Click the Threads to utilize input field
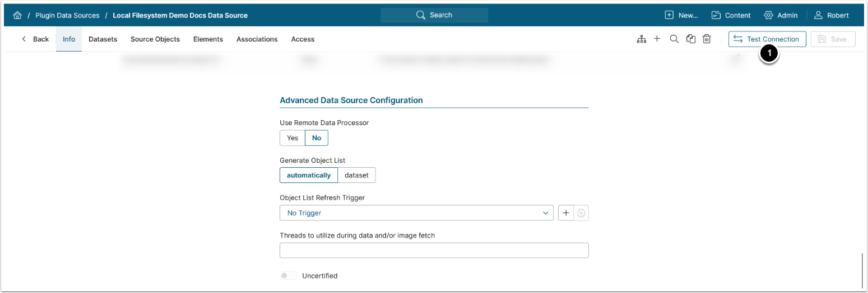The width and height of the screenshot is (868, 293). click(434, 250)
